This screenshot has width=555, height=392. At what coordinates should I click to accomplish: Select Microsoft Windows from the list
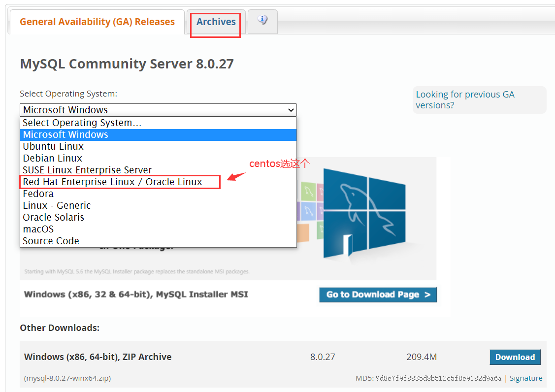tap(158, 134)
